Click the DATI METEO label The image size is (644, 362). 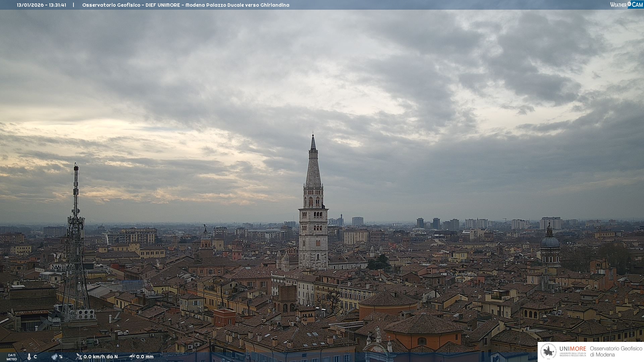pyautogui.click(x=12, y=357)
